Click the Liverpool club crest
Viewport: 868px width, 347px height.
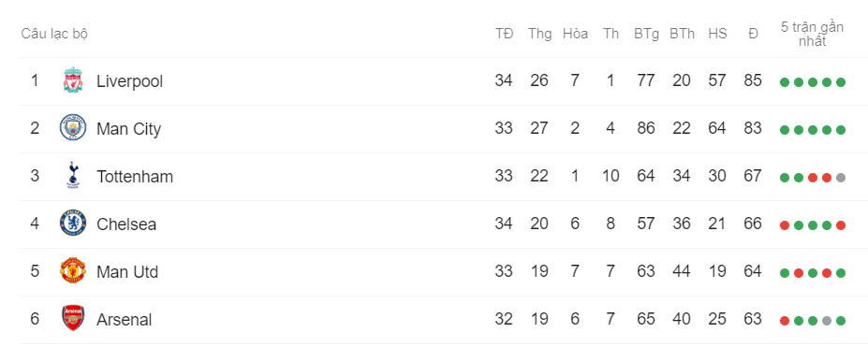[73, 81]
